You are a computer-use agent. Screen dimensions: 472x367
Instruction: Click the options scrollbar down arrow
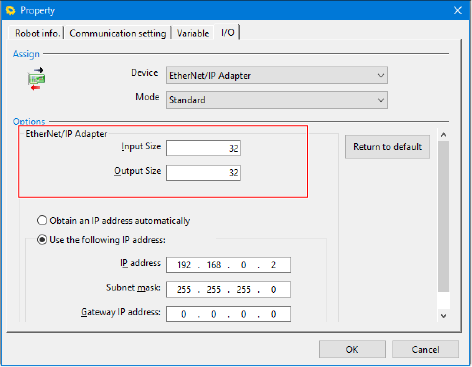pyautogui.click(x=443, y=315)
